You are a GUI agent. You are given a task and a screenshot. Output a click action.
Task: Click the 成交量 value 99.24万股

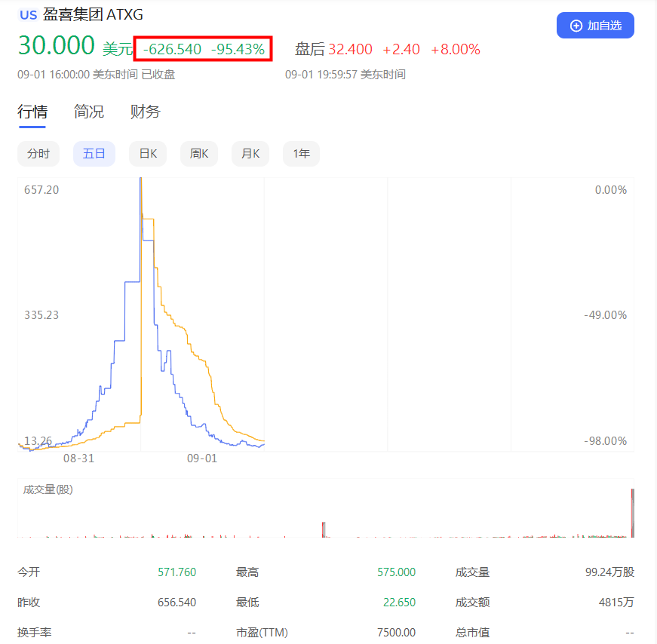point(609,572)
